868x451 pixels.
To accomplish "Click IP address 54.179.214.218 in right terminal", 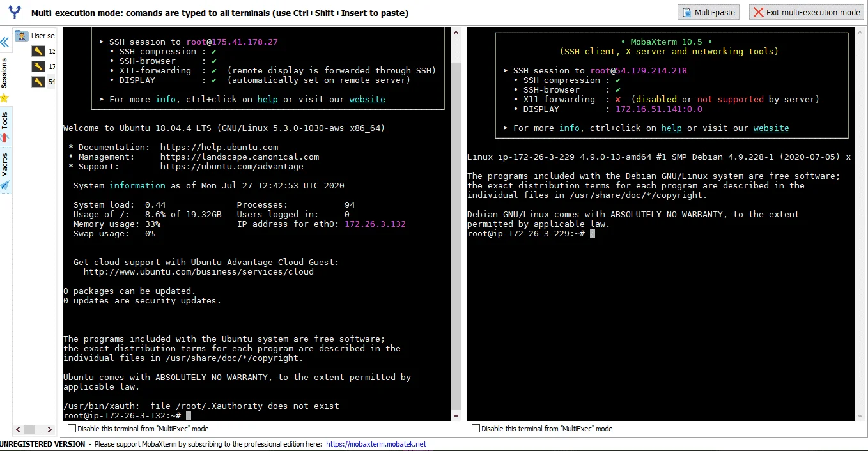I will tap(651, 71).
